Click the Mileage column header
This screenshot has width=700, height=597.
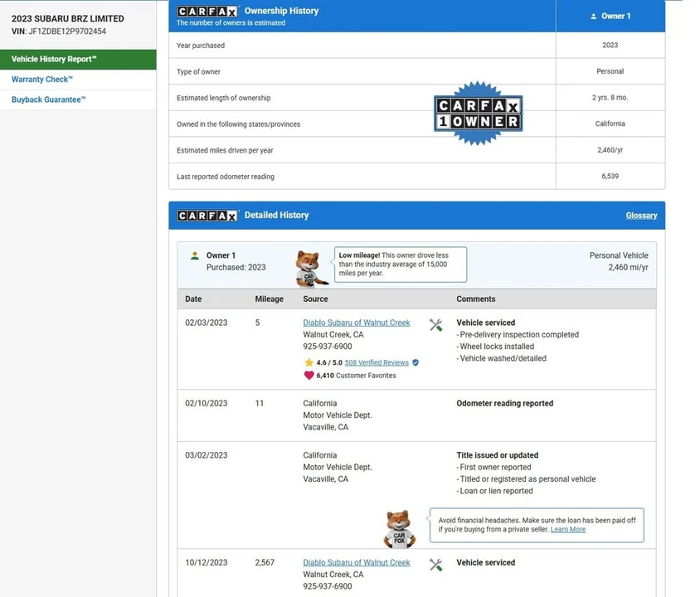coord(270,299)
